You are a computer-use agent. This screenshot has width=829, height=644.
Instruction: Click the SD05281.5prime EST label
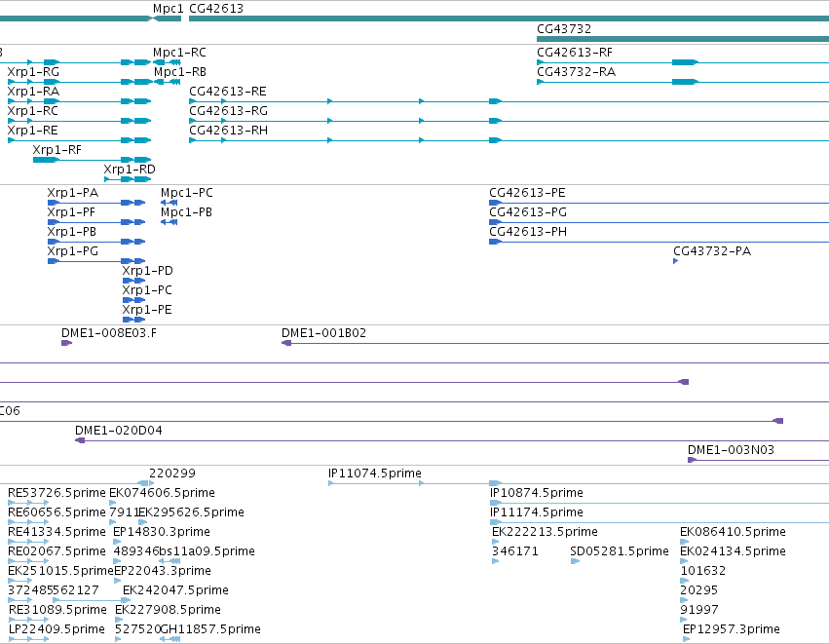[620, 552]
